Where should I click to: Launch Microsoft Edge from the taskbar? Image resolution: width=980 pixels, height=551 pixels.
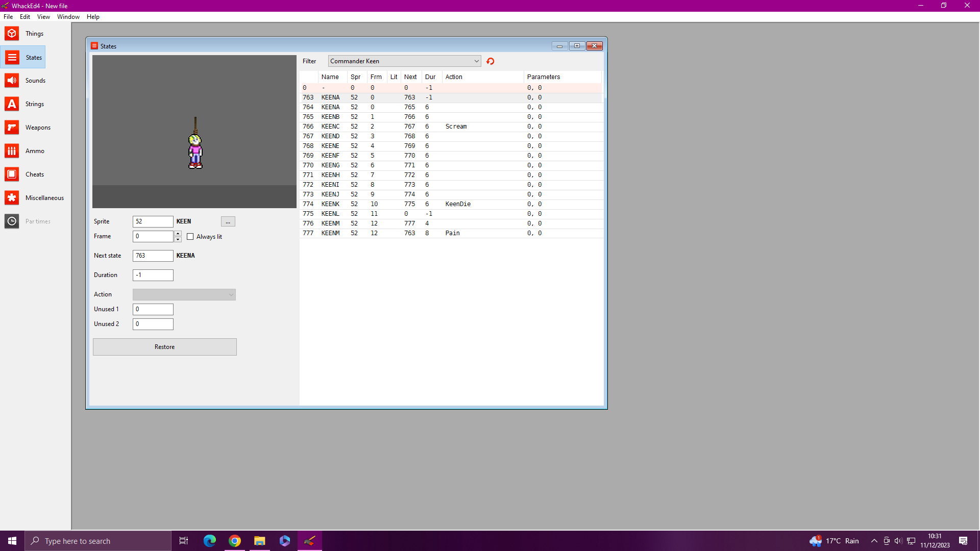tap(210, 541)
